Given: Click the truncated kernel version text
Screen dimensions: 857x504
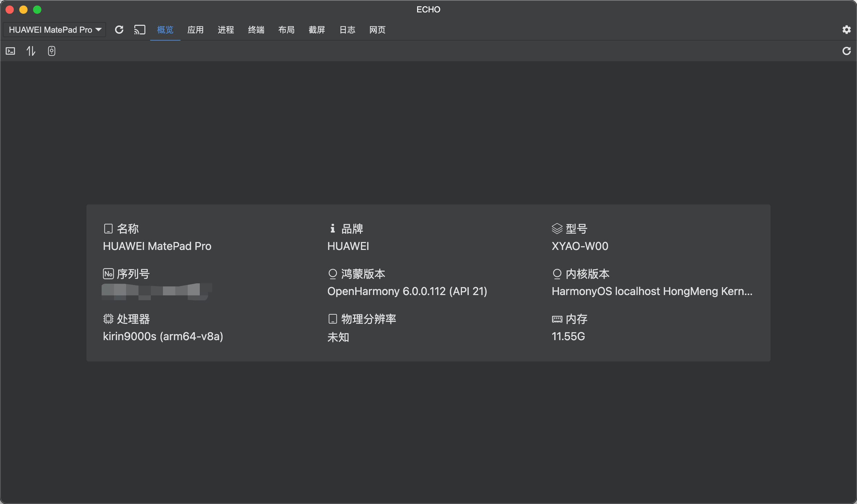Looking at the screenshot, I should tap(652, 291).
